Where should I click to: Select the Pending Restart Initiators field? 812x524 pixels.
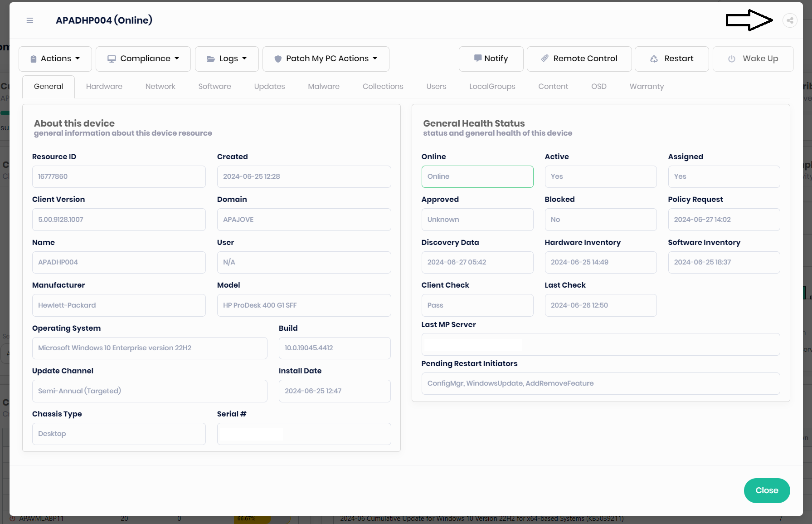click(600, 383)
